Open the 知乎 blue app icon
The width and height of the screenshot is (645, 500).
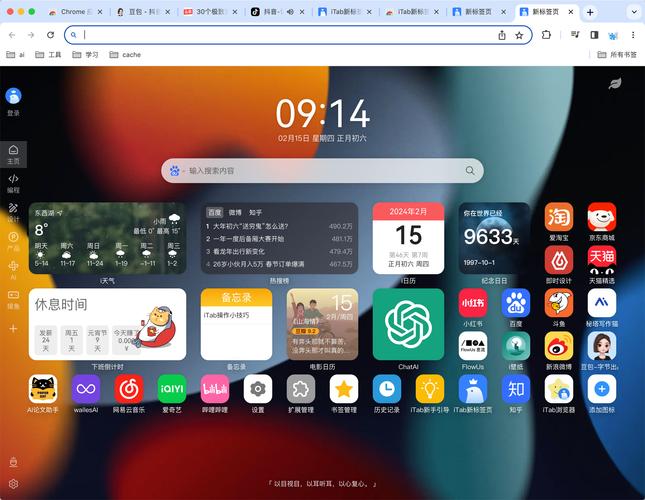516,389
